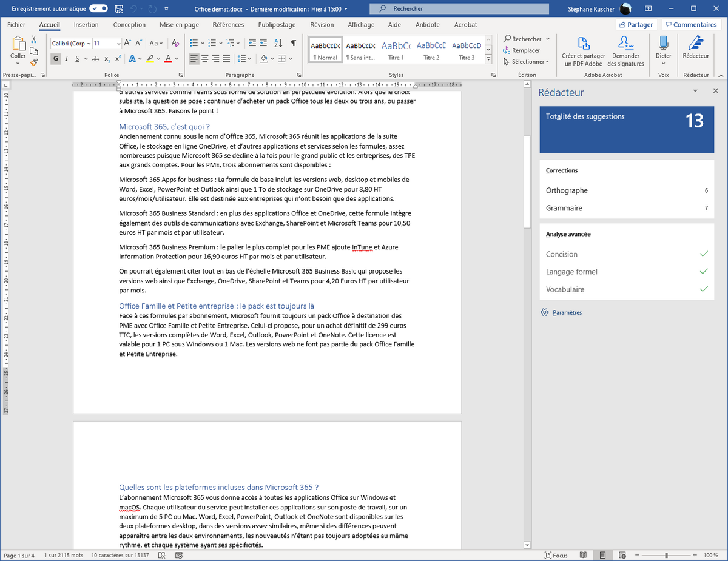The image size is (728, 561).
Task: Sort text with the A-Z sort icon
Action: tap(278, 43)
